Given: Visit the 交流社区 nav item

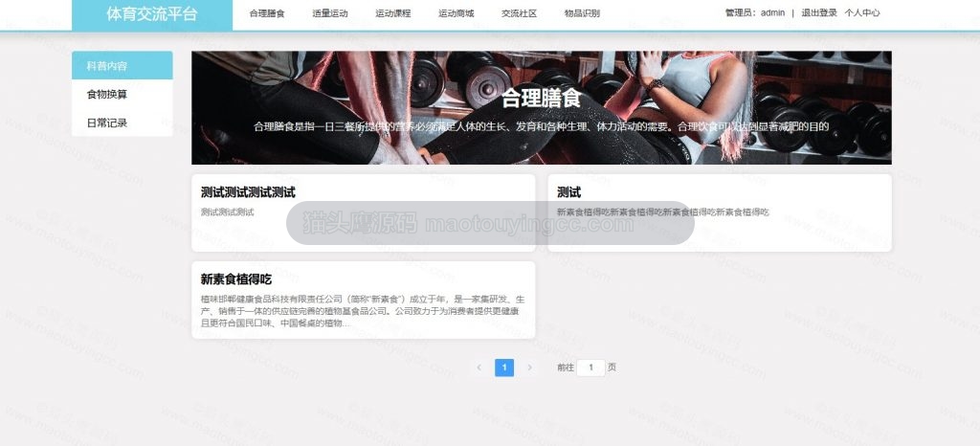Looking at the screenshot, I should click(519, 13).
